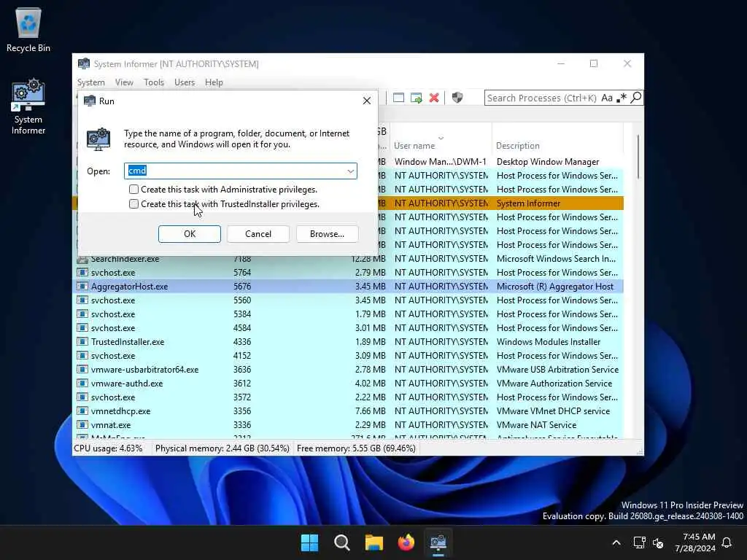747x560 pixels.
Task: Open File Explorer from the taskbar
Action: (374, 542)
